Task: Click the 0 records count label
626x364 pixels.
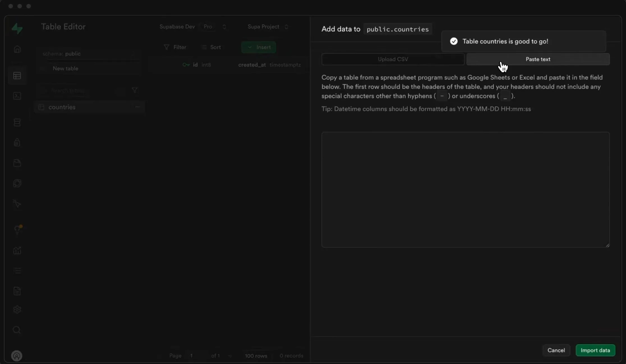Action: 291,356
